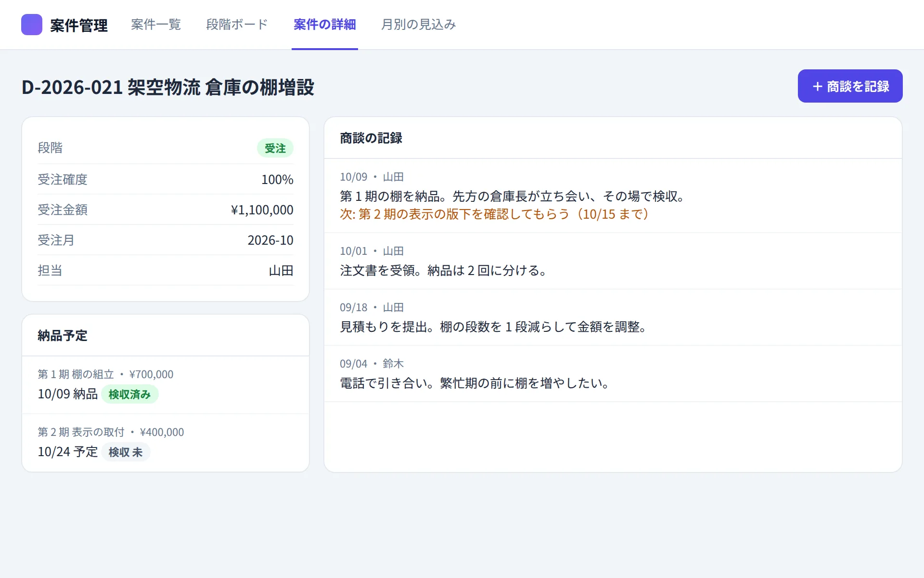Image resolution: width=924 pixels, height=578 pixels.
Task: Open the 月別の見込み tab
Action: point(418,25)
